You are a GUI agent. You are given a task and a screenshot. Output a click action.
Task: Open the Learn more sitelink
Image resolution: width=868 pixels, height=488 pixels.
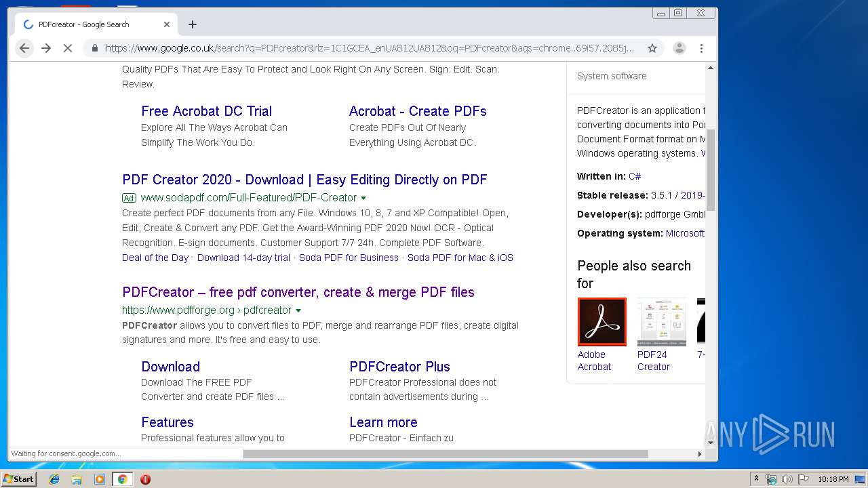[x=383, y=422]
